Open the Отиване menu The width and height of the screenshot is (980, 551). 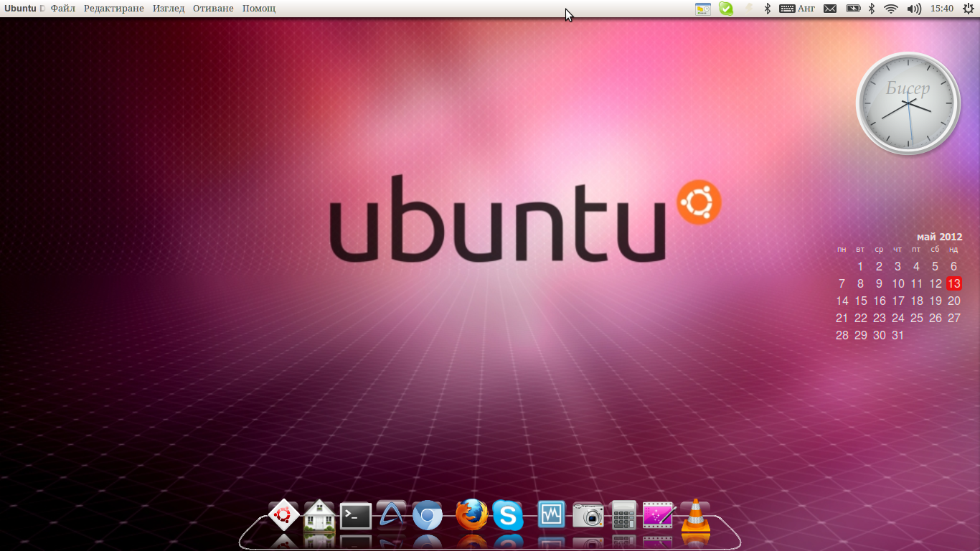pyautogui.click(x=213, y=9)
